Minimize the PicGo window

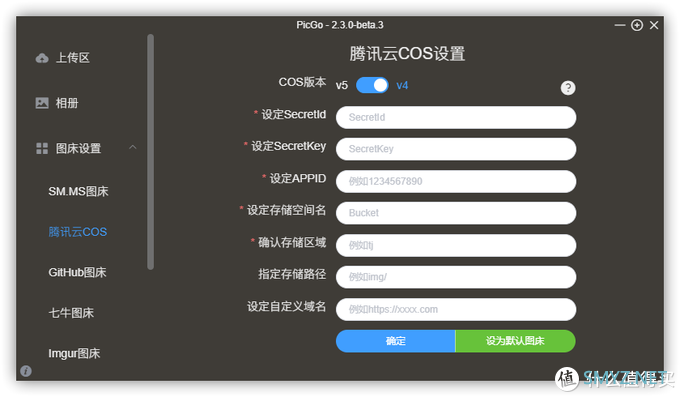coord(620,25)
